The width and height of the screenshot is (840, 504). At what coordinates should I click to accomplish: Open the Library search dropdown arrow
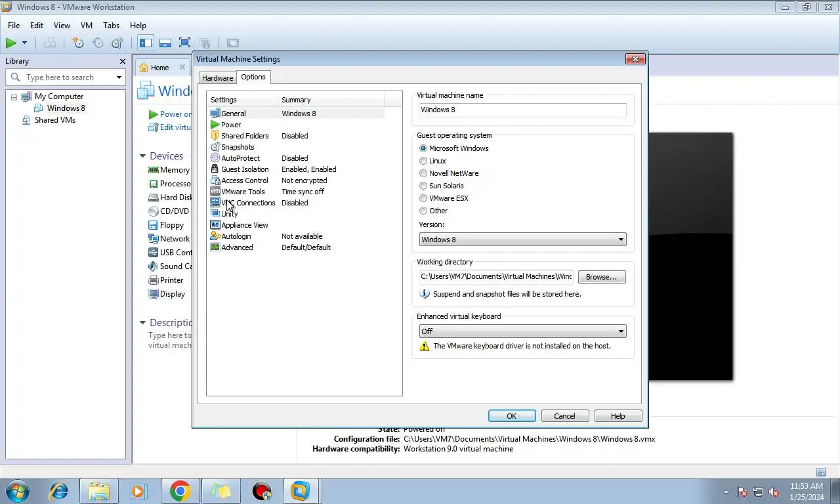[x=119, y=77]
